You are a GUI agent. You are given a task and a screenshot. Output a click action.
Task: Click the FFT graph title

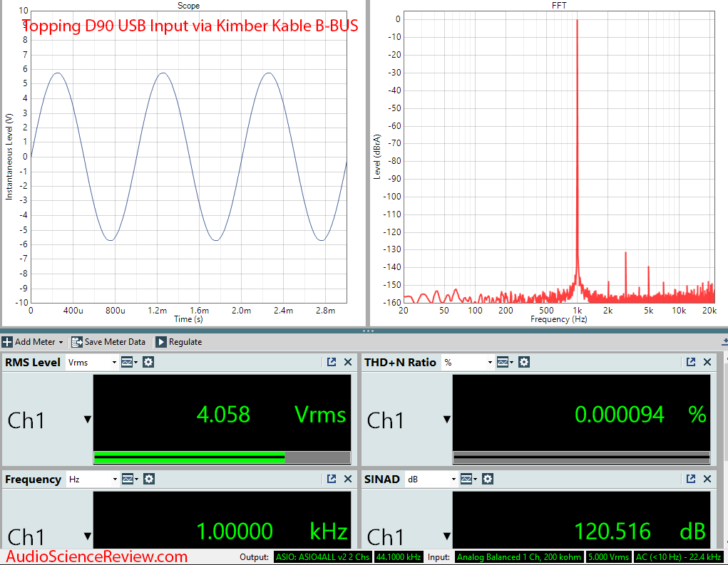[x=559, y=6]
